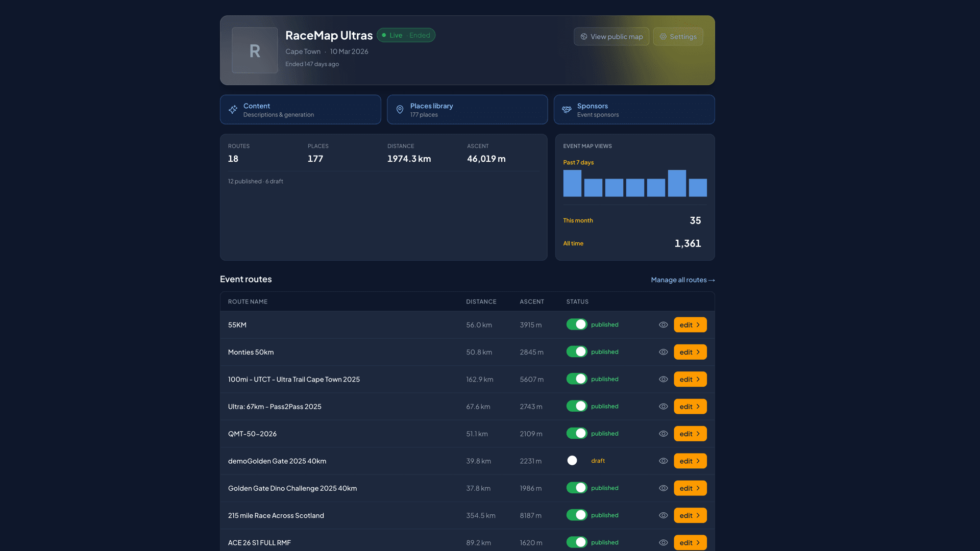Follow the Manage all routes link
This screenshot has width=980, height=551.
[683, 280]
